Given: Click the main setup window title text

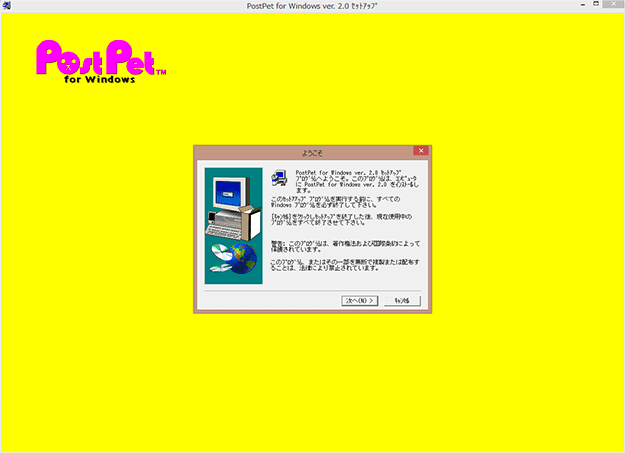Looking at the screenshot, I should click(312, 6).
